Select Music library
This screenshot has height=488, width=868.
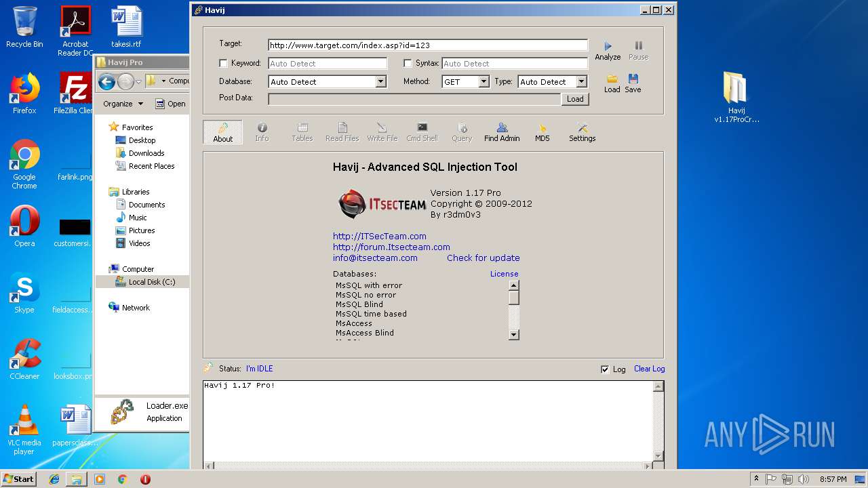(138, 217)
